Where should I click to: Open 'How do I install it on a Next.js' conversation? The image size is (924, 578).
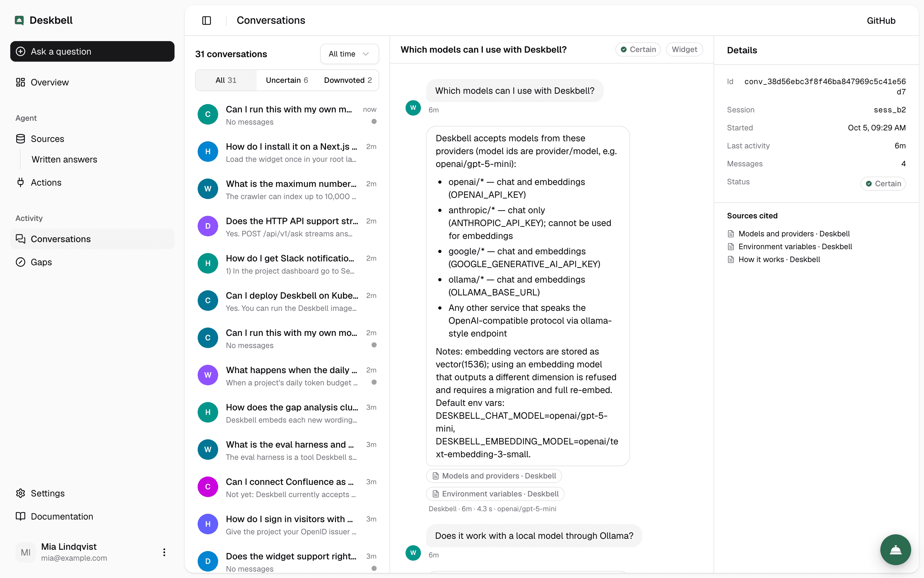coord(287,152)
